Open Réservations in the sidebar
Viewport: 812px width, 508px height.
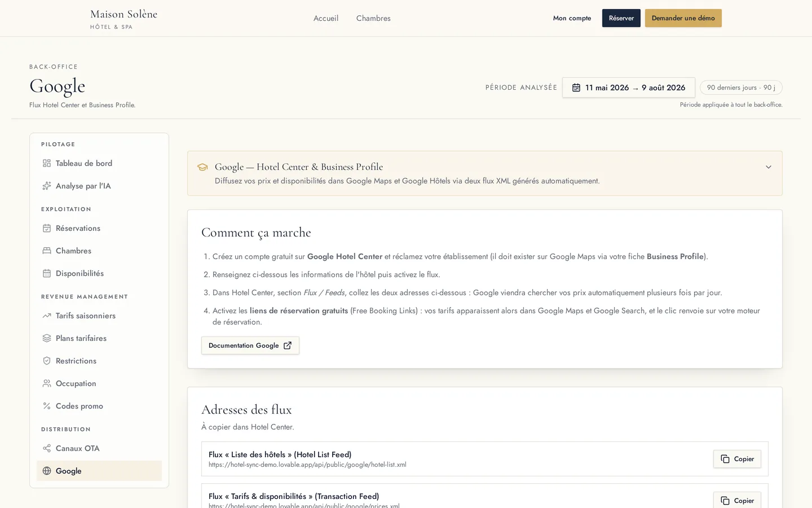click(99, 228)
